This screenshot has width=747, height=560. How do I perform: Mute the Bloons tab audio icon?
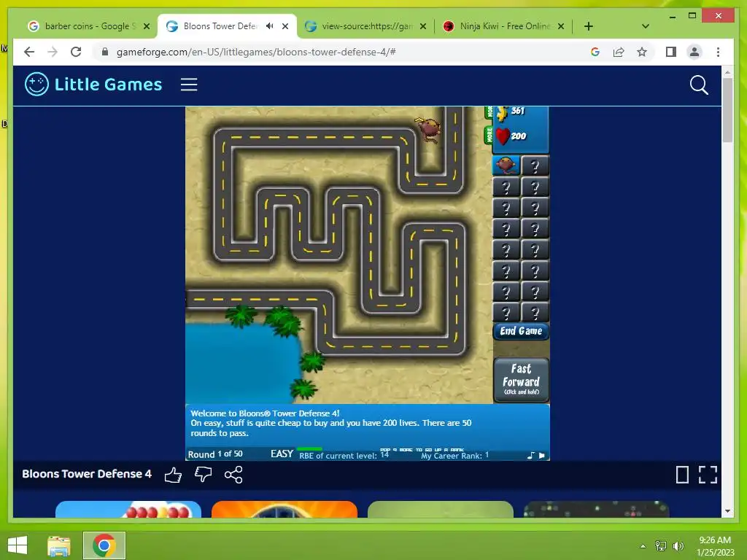pyautogui.click(x=270, y=26)
